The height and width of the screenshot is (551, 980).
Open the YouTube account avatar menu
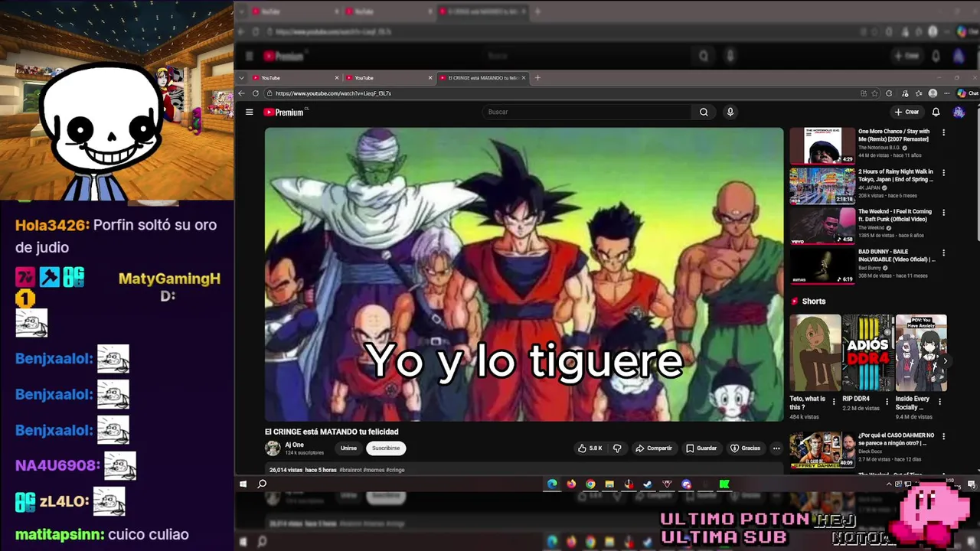(959, 112)
